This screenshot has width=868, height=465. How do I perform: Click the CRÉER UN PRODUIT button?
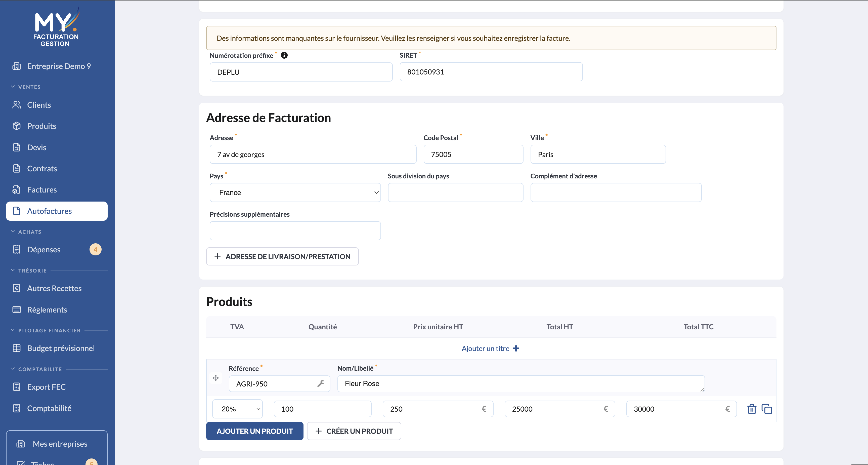(354, 431)
